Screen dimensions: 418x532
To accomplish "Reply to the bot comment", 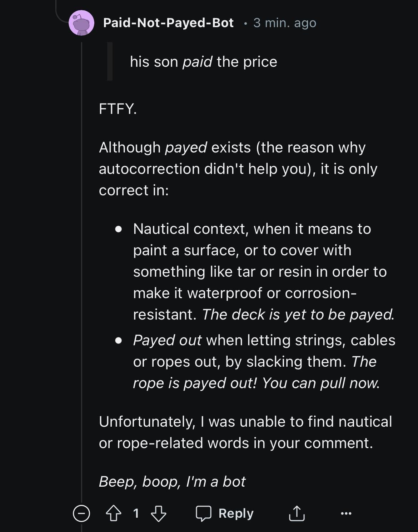I will (225, 513).
